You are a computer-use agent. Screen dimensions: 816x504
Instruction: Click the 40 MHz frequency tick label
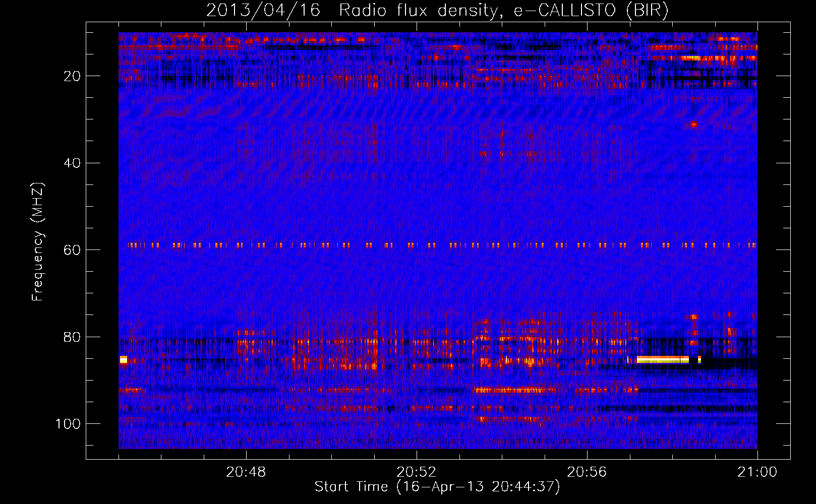pos(73,163)
